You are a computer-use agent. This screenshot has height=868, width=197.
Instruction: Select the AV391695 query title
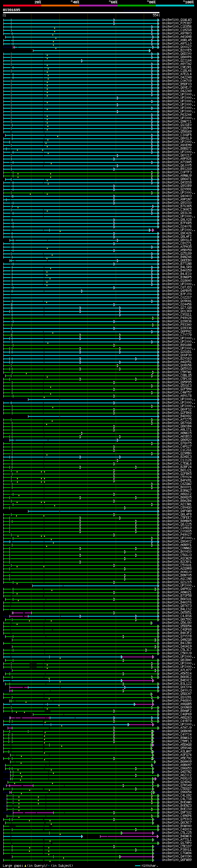[x=11, y=10]
